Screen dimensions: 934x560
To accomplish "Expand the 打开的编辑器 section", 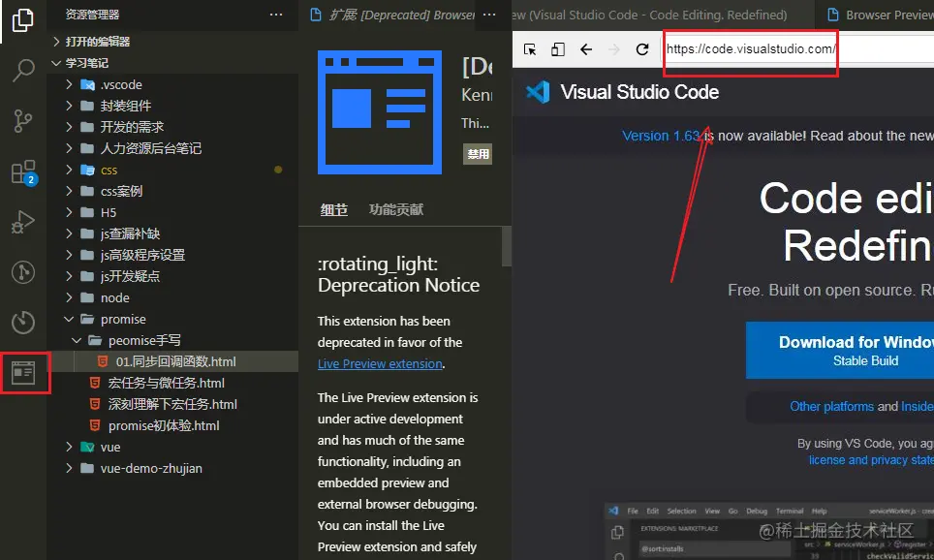I will point(97,42).
